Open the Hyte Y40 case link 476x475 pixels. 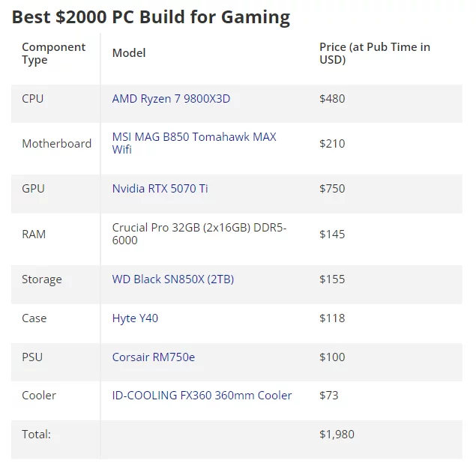(135, 318)
